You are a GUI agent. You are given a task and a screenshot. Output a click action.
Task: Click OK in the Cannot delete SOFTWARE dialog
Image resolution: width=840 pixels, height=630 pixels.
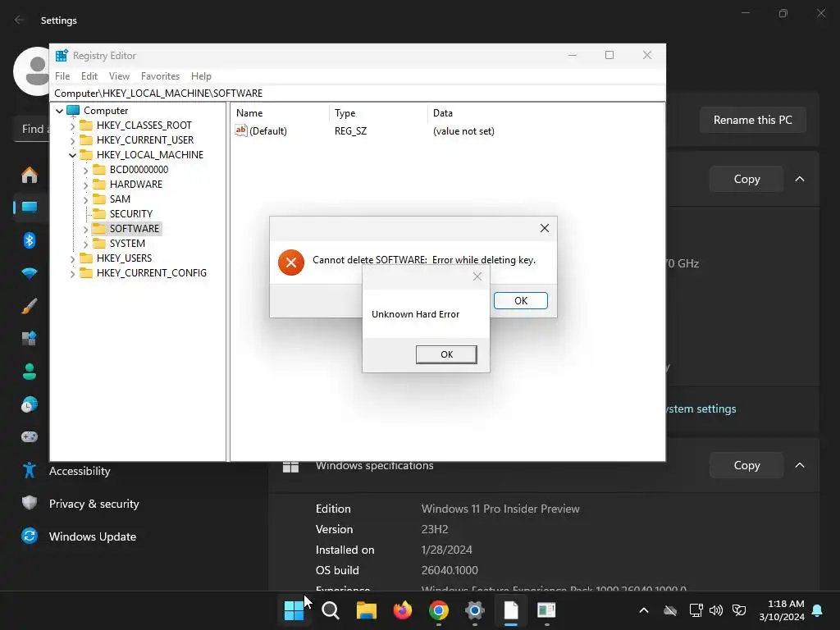coord(521,300)
